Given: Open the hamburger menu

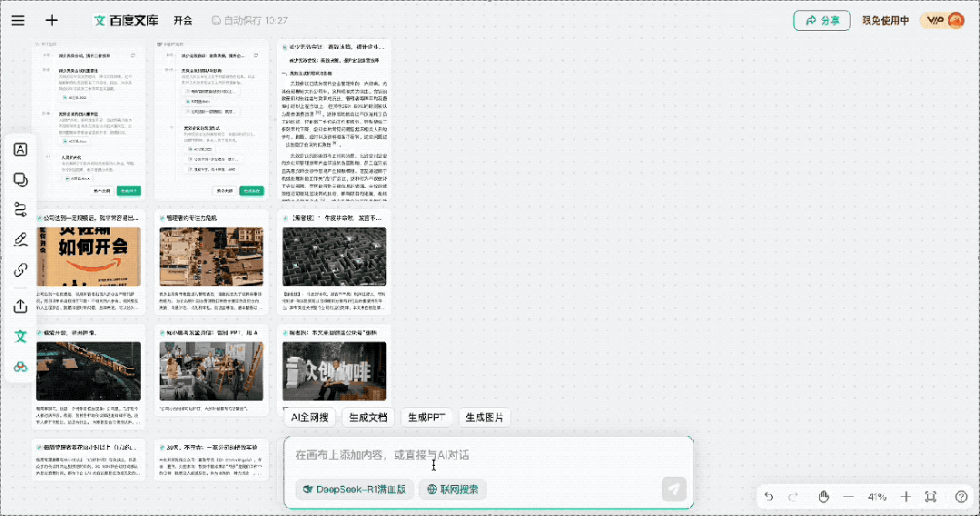Looking at the screenshot, I should tap(18, 20).
